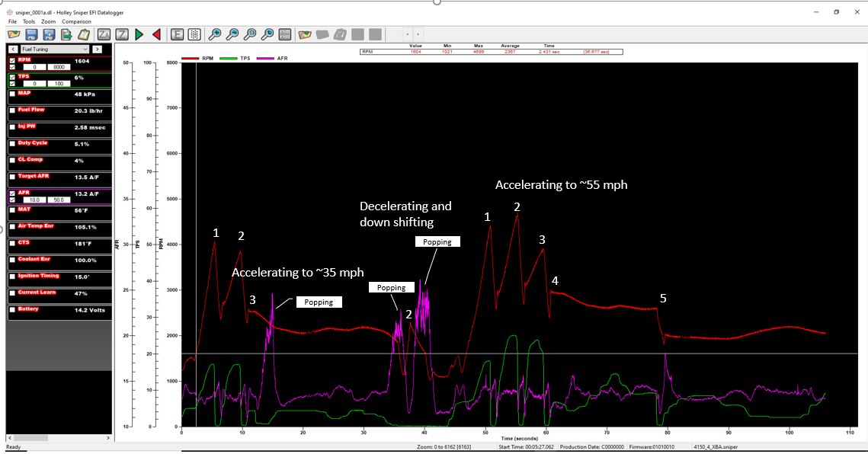
Task: Expand the Fuel Tuning group dropdown
Action: [x=54, y=50]
